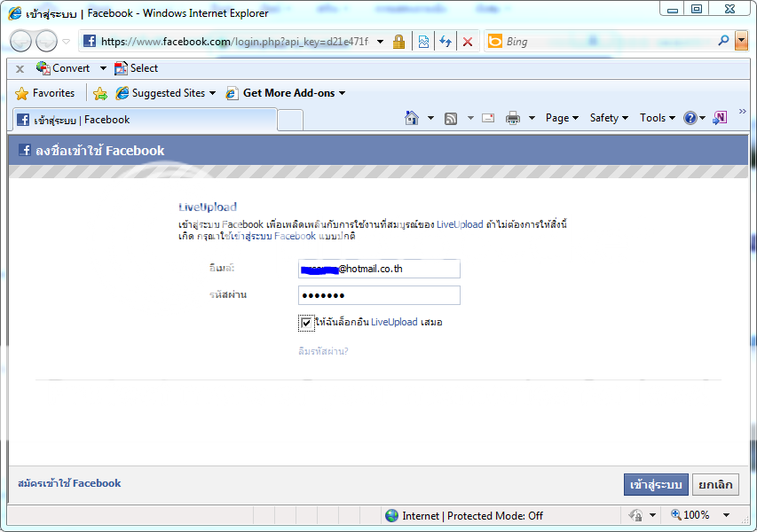Screen dimensions: 757x532
Task: Expand the Home button dropdown arrow
Action: (x=430, y=118)
